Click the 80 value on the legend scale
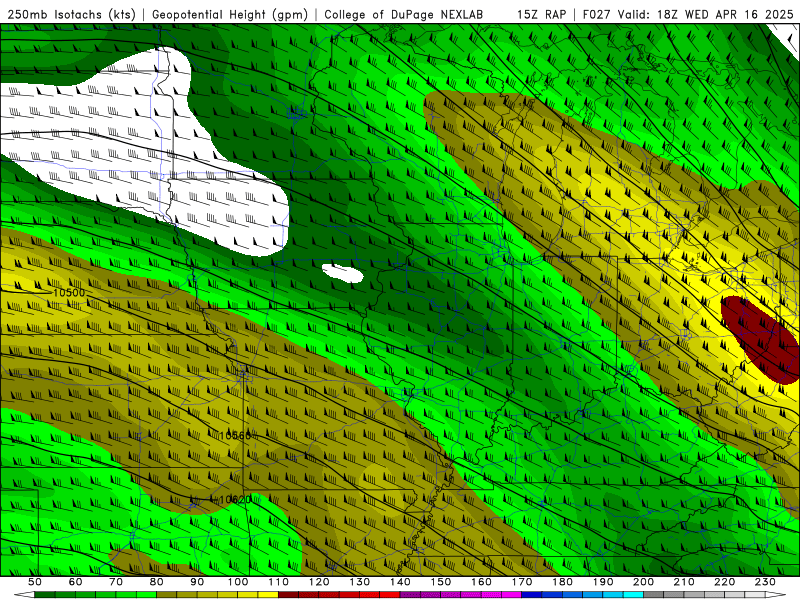The image size is (800, 600). click(x=156, y=582)
